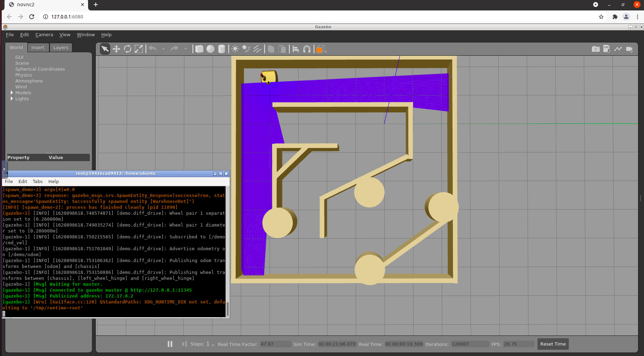Screen dimensions: 644x356
Task: Open the Gazebo File menu
Action: 10,34
